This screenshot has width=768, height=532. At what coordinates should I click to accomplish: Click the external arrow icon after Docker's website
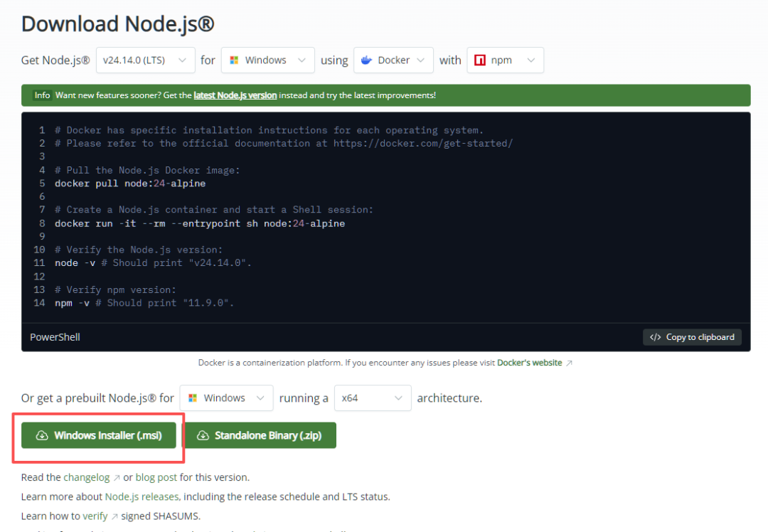tap(569, 363)
